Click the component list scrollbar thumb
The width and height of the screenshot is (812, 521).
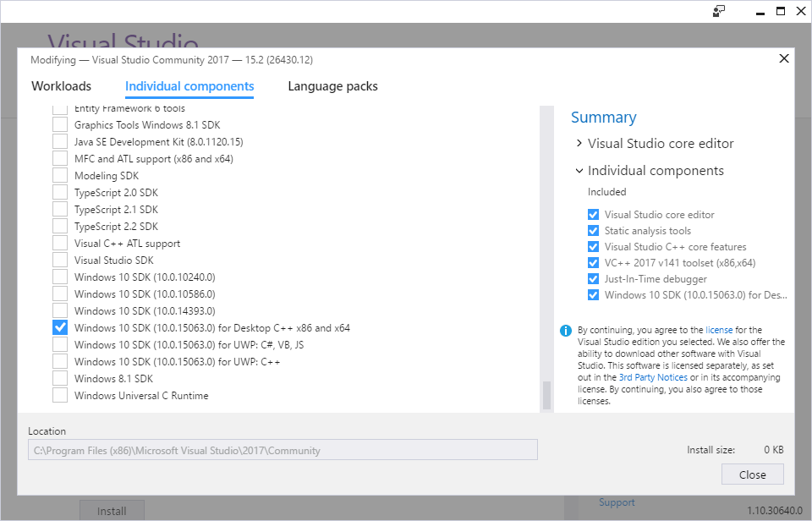[x=546, y=395]
